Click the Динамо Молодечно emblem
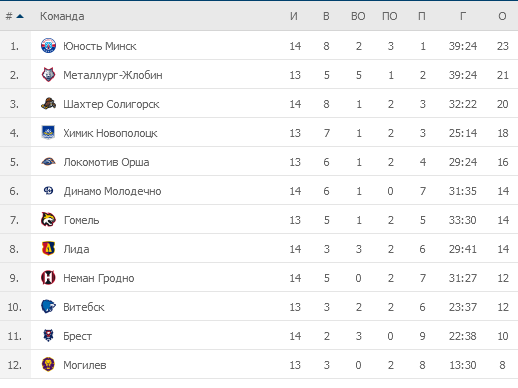The height and width of the screenshot is (388, 518). pyautogui.click(x=48, y=191)
